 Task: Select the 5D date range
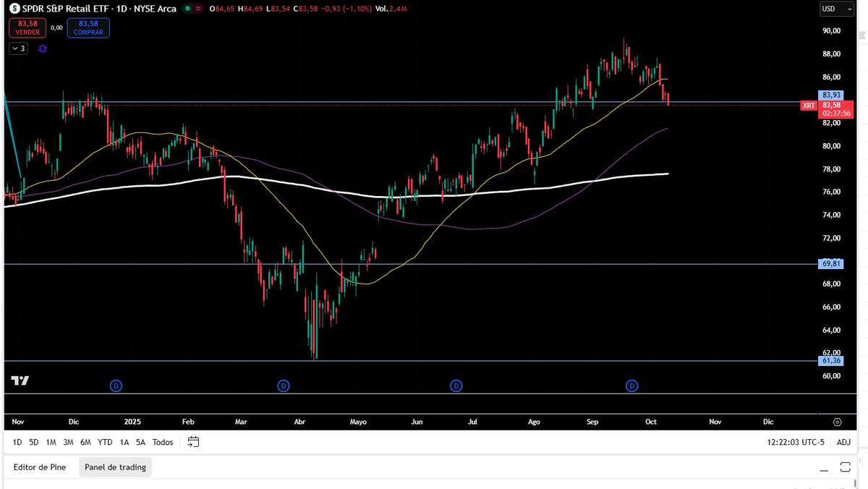click(x=34, y=442)
